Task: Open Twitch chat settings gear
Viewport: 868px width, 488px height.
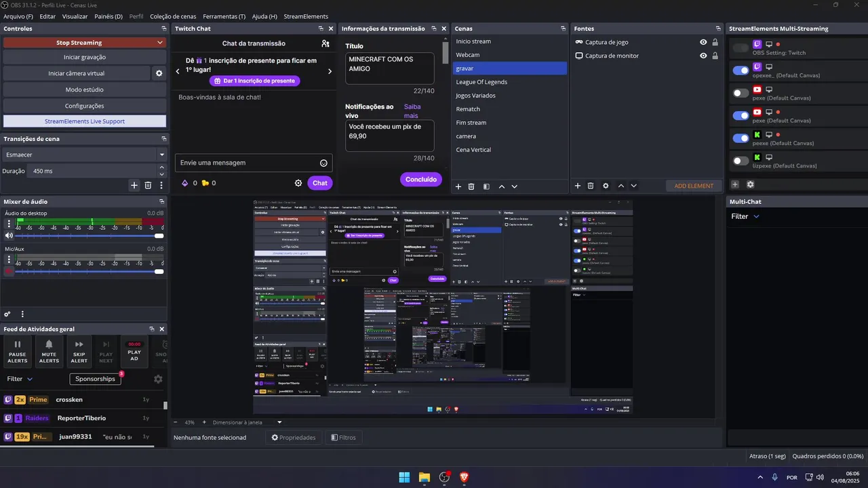Action: pyautogui.click(x=298, y=183)
